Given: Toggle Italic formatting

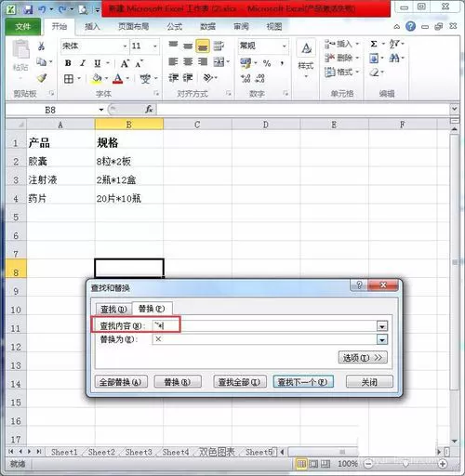Looking at the screenshot, I should [83, 63].
